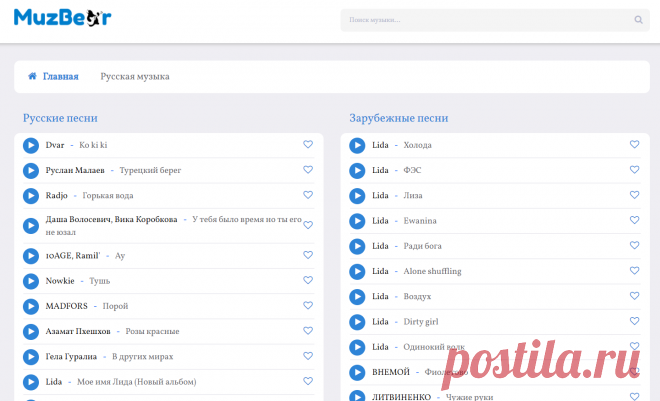
Task: Play Руслан Малаев Турецкий берег song
Action: pos(30,170)
